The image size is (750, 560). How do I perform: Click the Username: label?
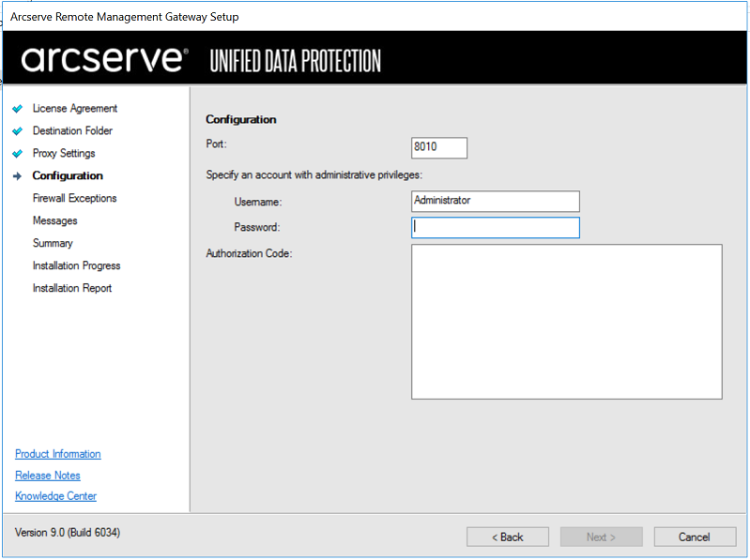pos(258,202)
